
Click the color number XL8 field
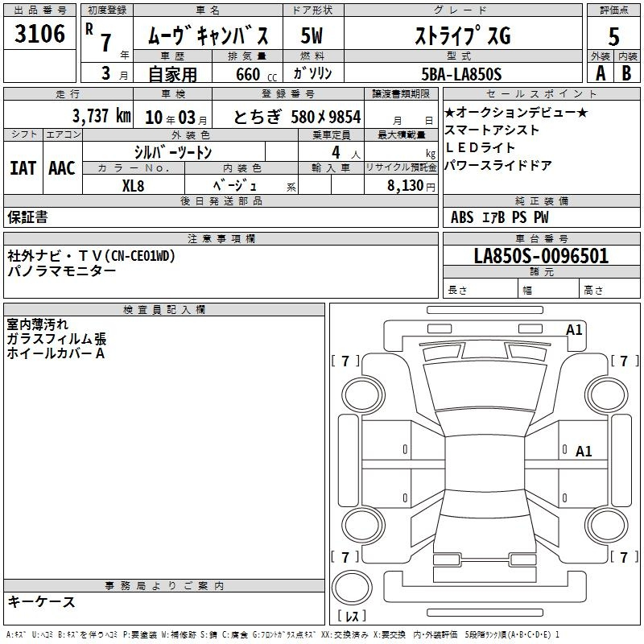[x=134, y=186]
